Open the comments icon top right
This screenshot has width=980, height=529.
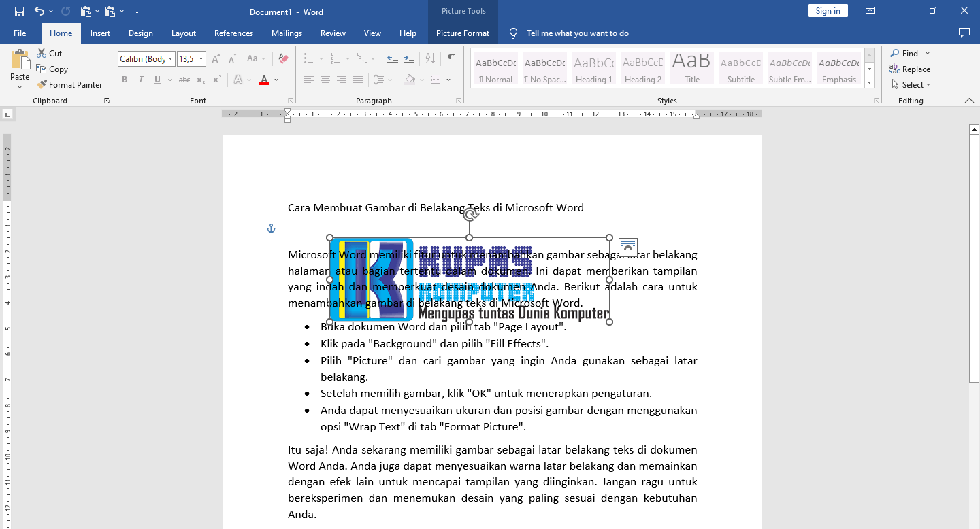tap(964, 33)
